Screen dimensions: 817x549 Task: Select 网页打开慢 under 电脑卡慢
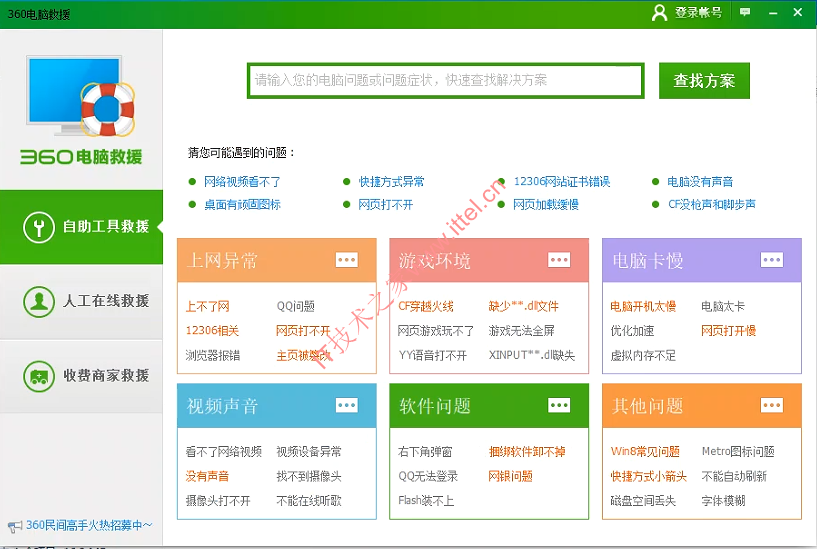point(728,331)
